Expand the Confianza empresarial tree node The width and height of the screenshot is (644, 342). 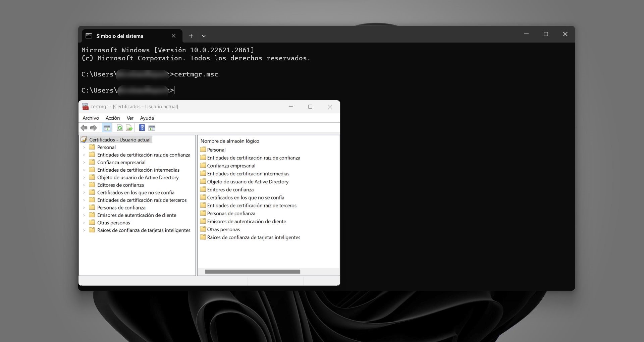coord(84,162)
